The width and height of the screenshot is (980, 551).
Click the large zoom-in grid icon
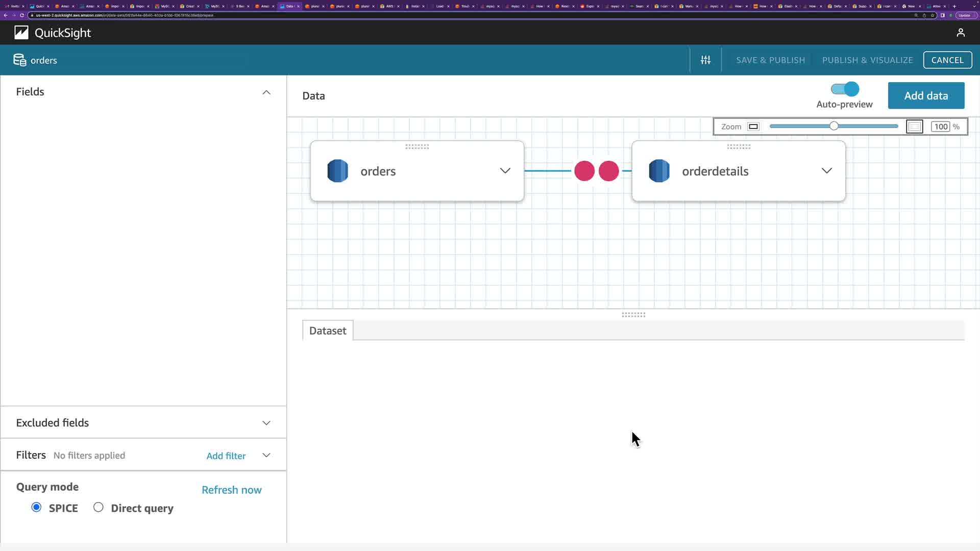(914, 127)
